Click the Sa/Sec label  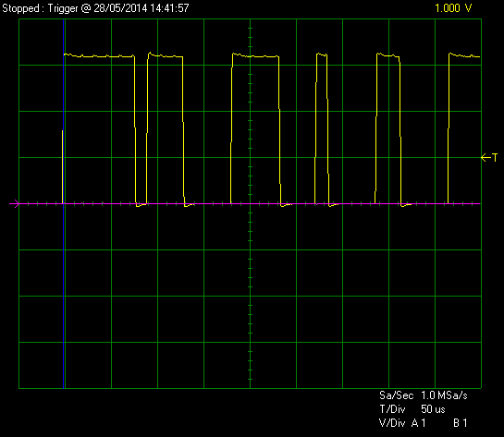point(397,395)
